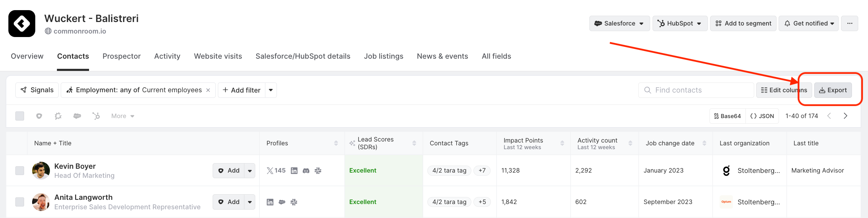The height and width of the screenshot is (218, 868).
Task: Open the Salesforce dropdown menu
Action: coord(619,23)
